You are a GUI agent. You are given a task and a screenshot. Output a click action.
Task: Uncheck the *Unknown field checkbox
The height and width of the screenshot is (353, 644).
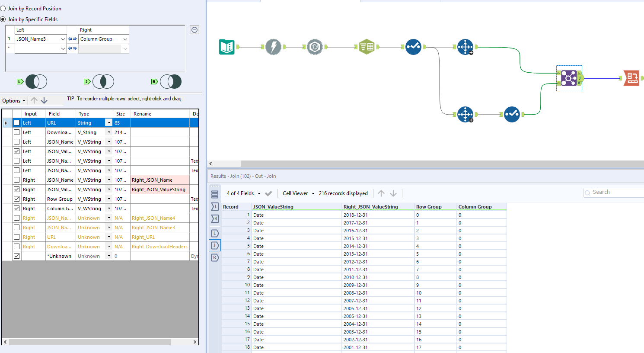pyautogui.click(x=16, y=256)
